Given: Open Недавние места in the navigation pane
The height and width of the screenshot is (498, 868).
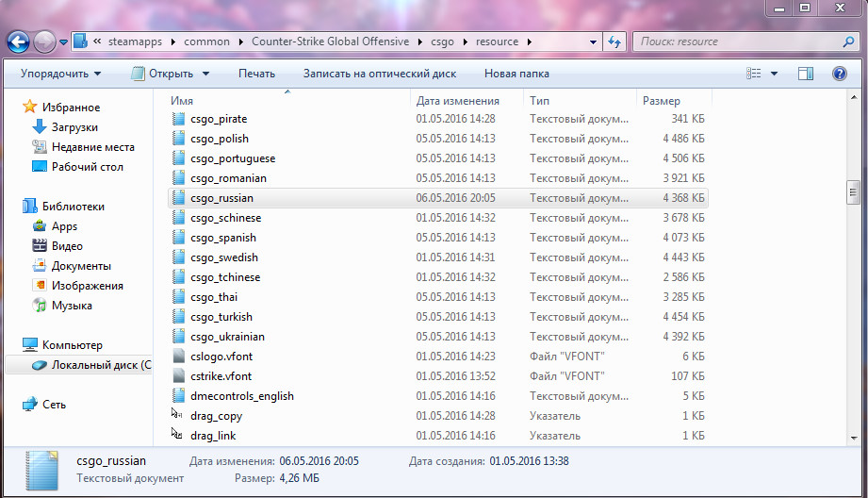Looking at the screenshot, I should [92, 147].
